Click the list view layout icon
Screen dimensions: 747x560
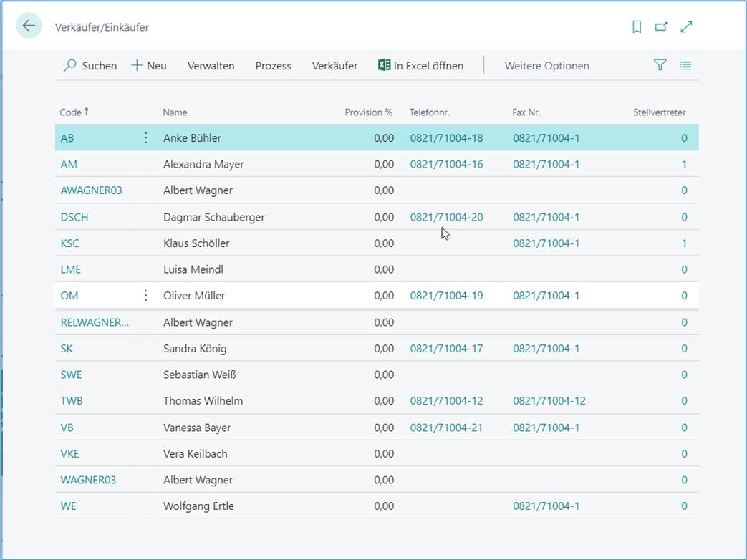click(x=685, y=65)
